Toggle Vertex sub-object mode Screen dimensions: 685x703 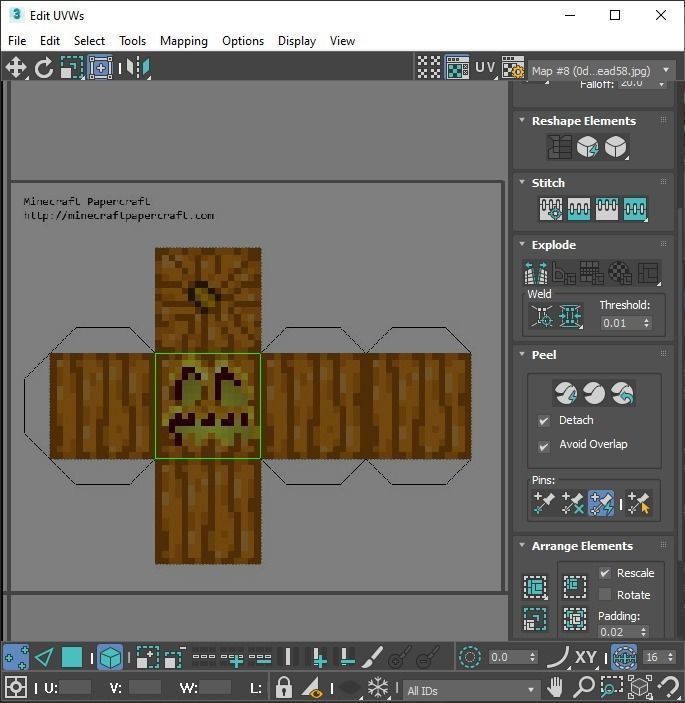point(16,657)
